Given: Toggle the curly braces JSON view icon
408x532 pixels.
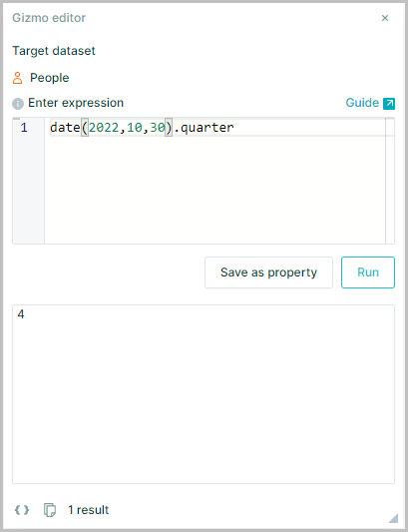Looking at the screenshot, I should (22, 510).
